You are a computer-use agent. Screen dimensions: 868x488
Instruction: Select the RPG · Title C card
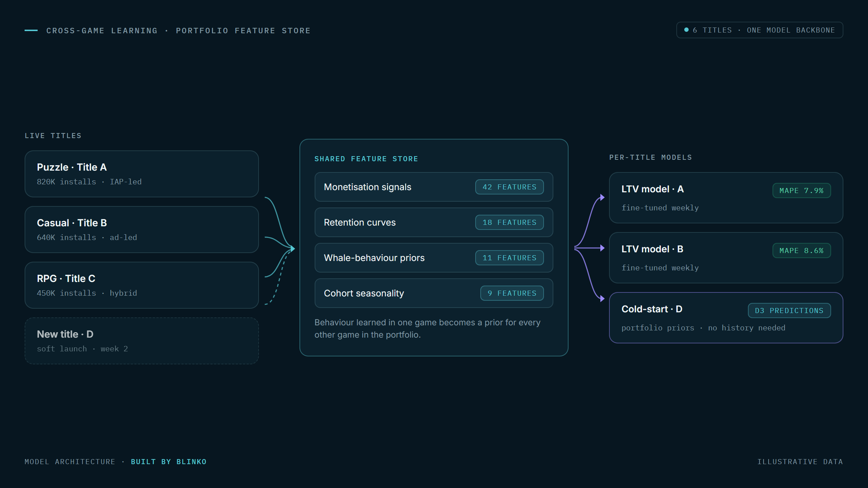click(x=142, y=285)
